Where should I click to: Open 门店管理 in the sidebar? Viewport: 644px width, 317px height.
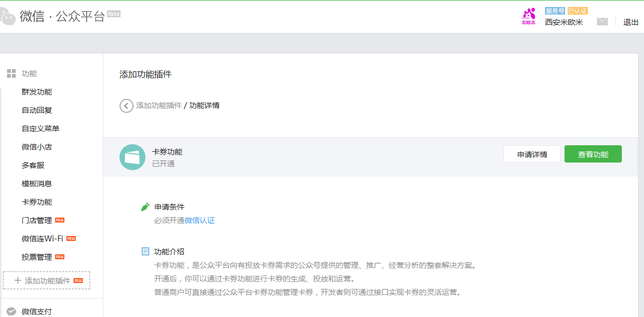click(37, 220)
